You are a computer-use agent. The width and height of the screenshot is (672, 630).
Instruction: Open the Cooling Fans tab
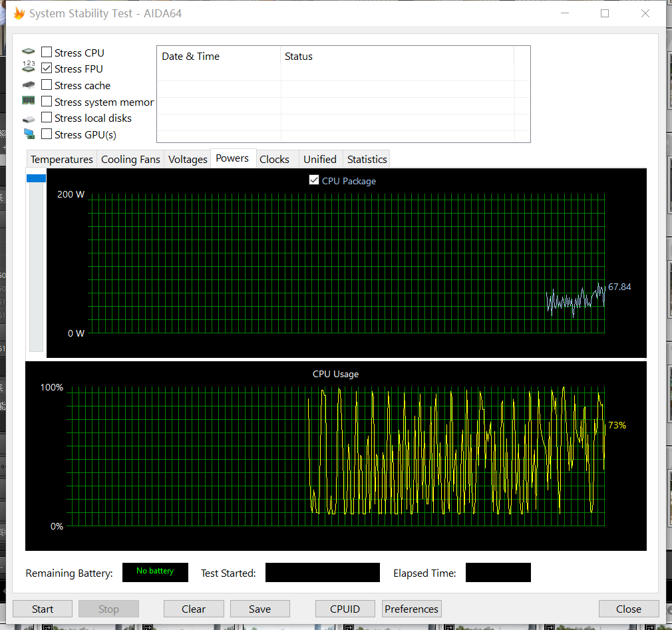pos(130,160)
